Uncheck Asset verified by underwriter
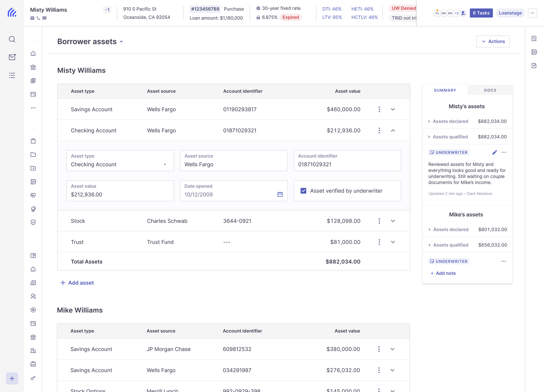Viewport: 543px width, 392px height. coord(303,191)
